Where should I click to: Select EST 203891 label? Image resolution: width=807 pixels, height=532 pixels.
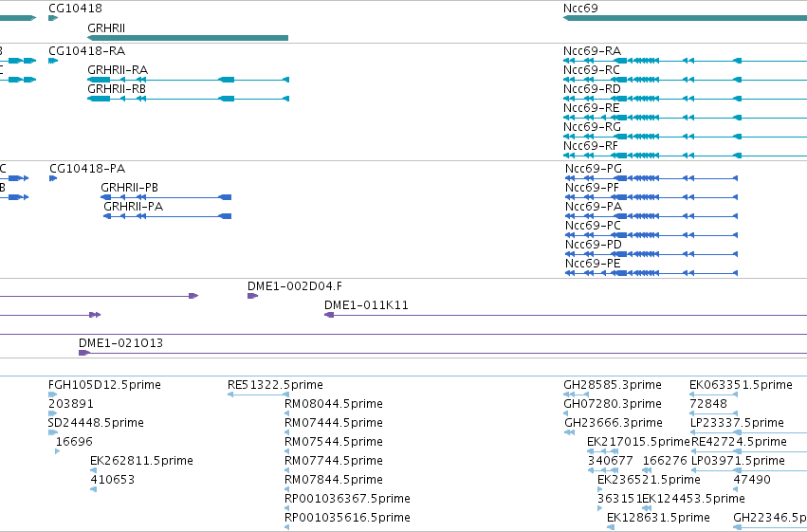point(71,404)
